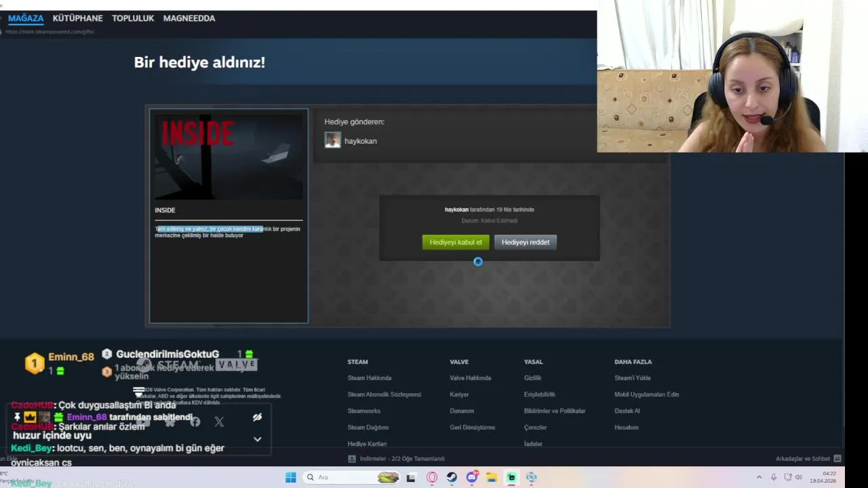Click the store.steampowered.com/gifts URL text
This screenshot has height=488, width=868.
[51, 32]
